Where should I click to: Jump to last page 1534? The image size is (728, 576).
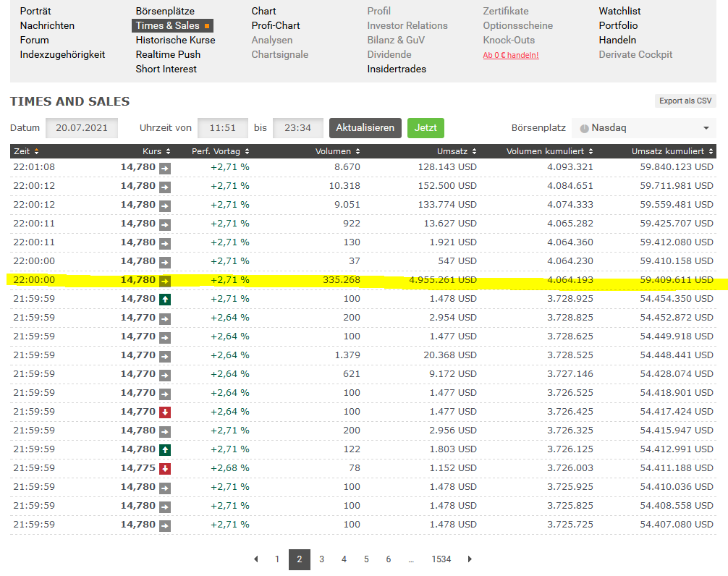[441, 559]
